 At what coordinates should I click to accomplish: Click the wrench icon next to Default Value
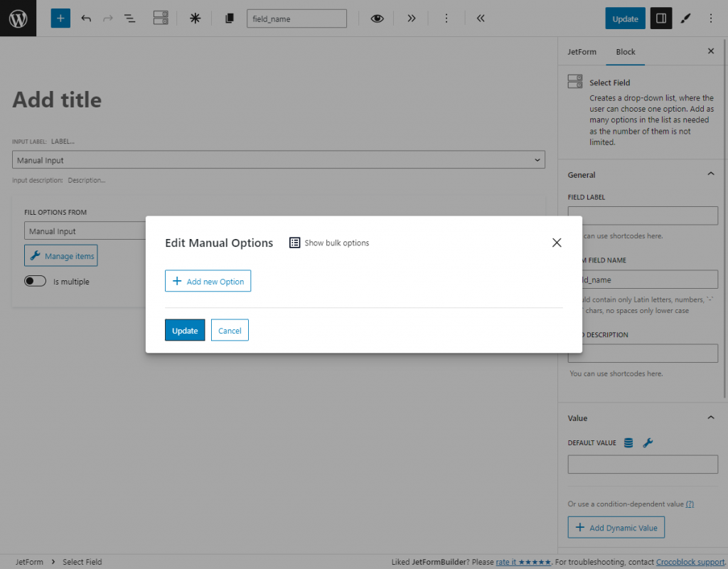(x=648, y=442)
